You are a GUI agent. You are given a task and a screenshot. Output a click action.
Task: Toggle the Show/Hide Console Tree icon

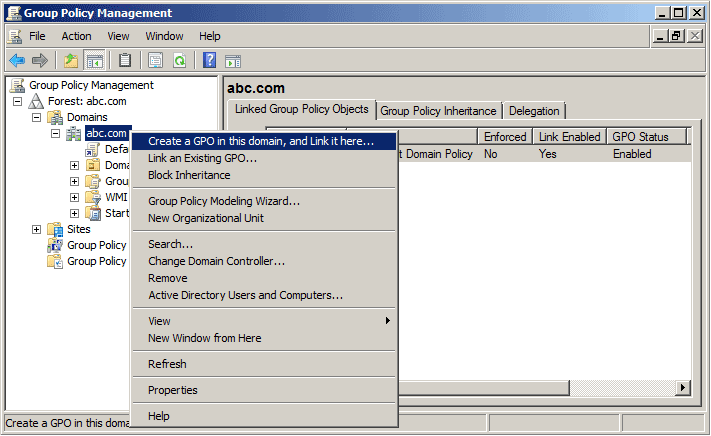pos(95,60)
